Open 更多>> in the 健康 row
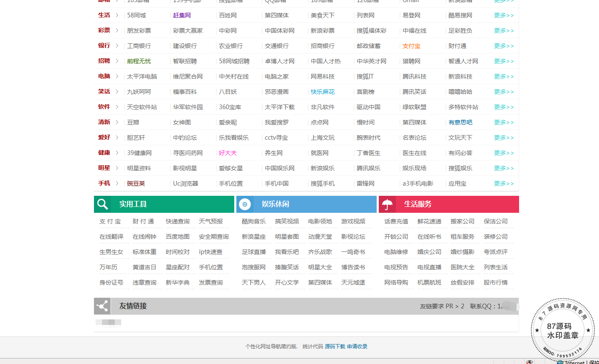Image resolution: width=599 pixels, height=364 pixels. click(504, 153)
